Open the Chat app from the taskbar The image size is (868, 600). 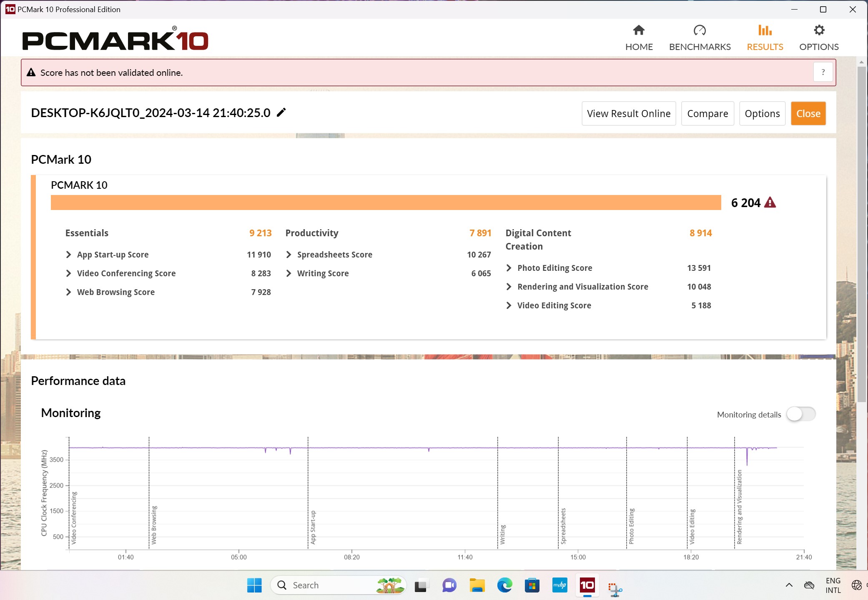tap(449, 585)
